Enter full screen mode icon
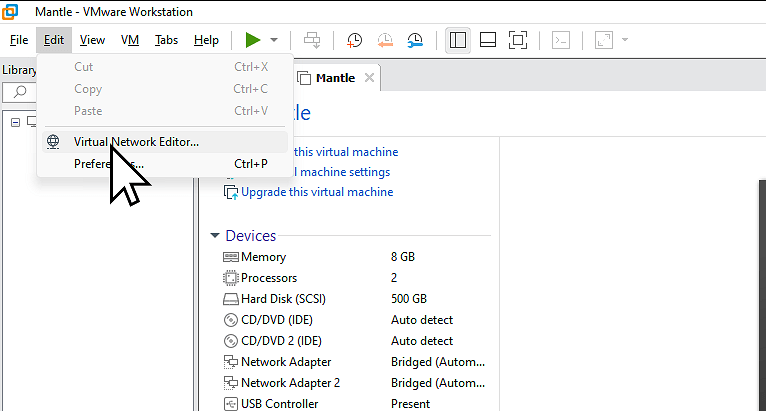 (x=518, y=40)
